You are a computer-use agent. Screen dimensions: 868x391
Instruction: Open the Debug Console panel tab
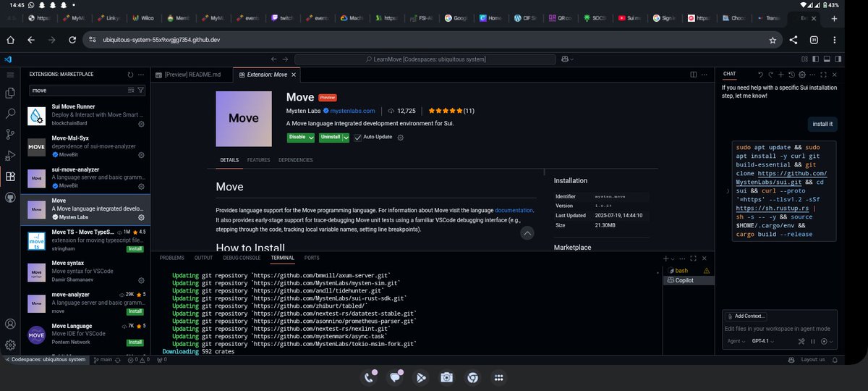point(242,258)
